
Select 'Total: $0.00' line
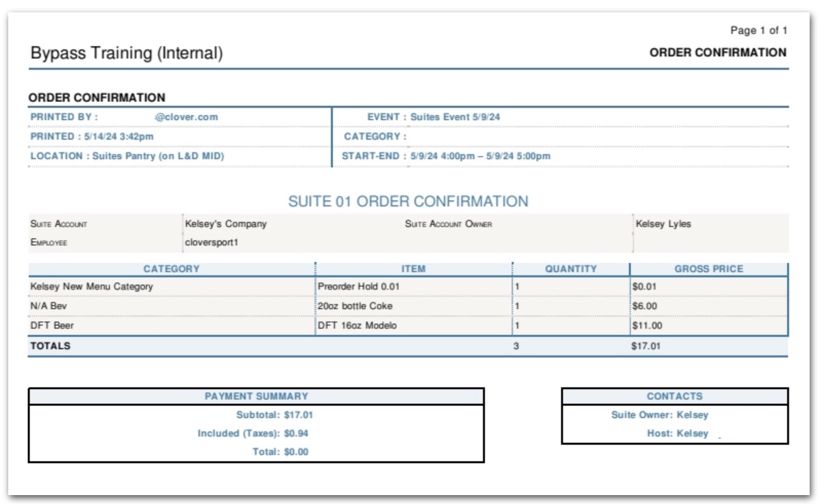(x=280, y=452)
